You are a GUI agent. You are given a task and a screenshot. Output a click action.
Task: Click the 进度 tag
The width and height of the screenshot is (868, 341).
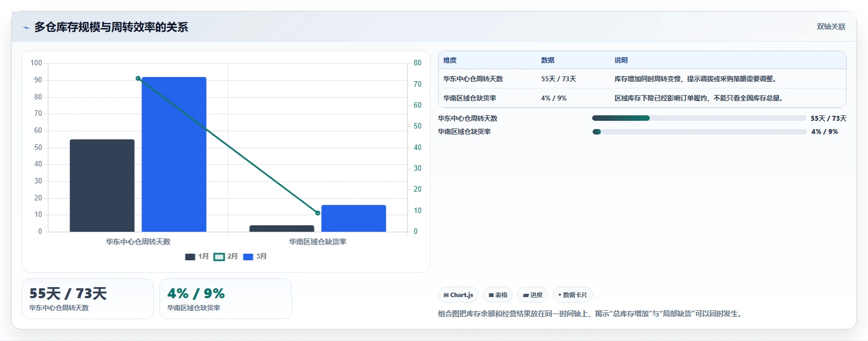pyautogui.click(x=533, y=295)
